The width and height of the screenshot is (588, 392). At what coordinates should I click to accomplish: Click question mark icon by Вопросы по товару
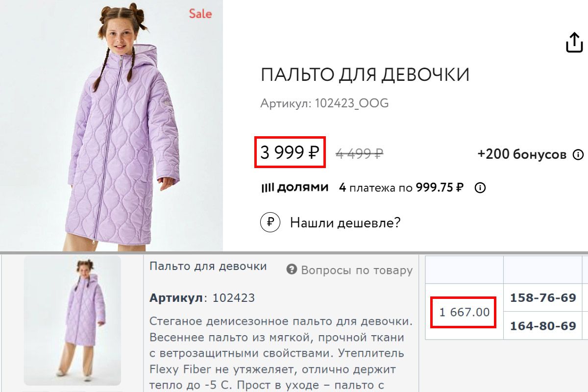[292, 269]
